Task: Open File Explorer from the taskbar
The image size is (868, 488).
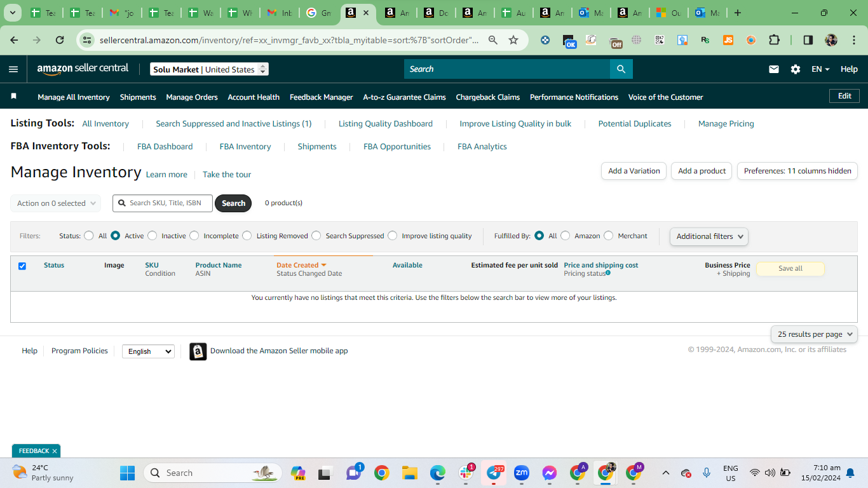Action: [409, 473]
